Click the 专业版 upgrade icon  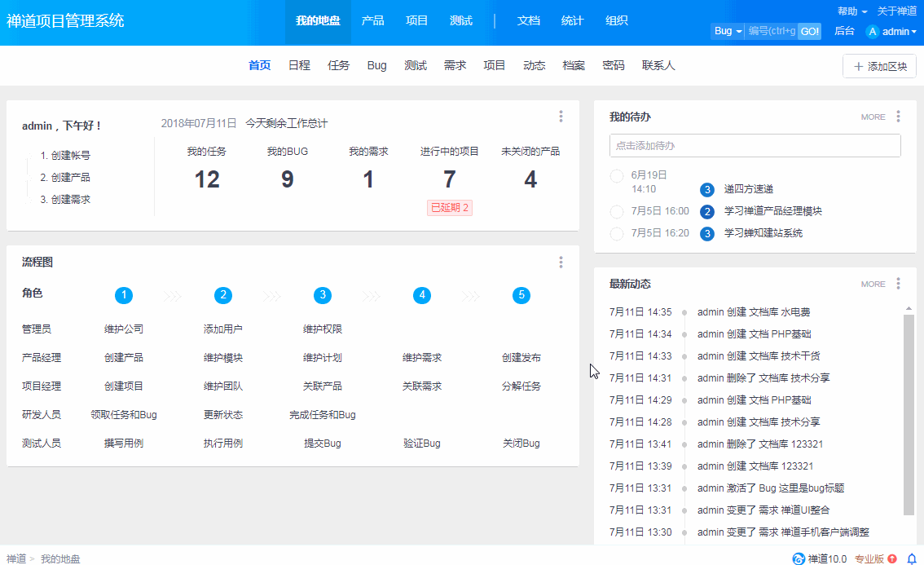click(892, 558)
